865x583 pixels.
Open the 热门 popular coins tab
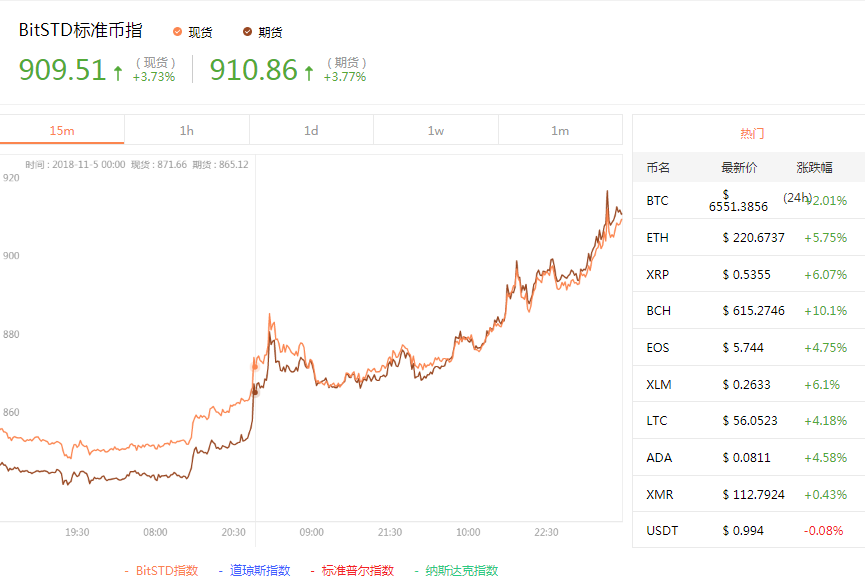click(752, 133)
